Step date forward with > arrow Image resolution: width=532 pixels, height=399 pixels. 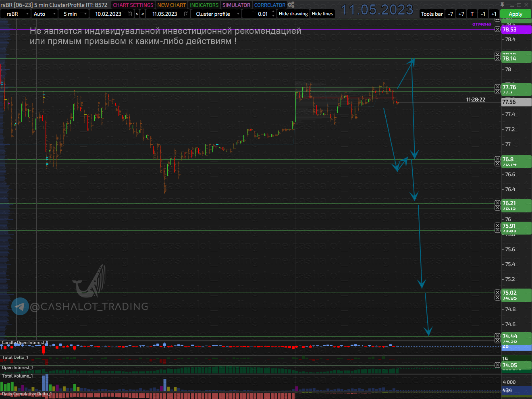(137, 14)
